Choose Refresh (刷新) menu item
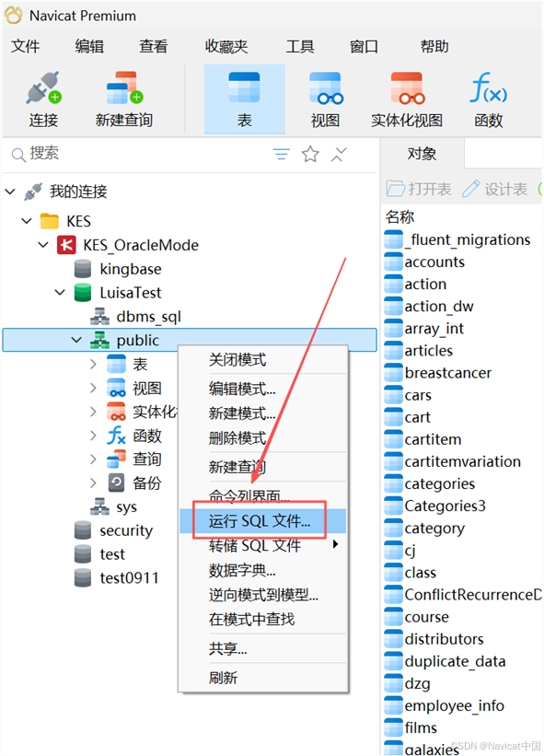 [263, 678]
